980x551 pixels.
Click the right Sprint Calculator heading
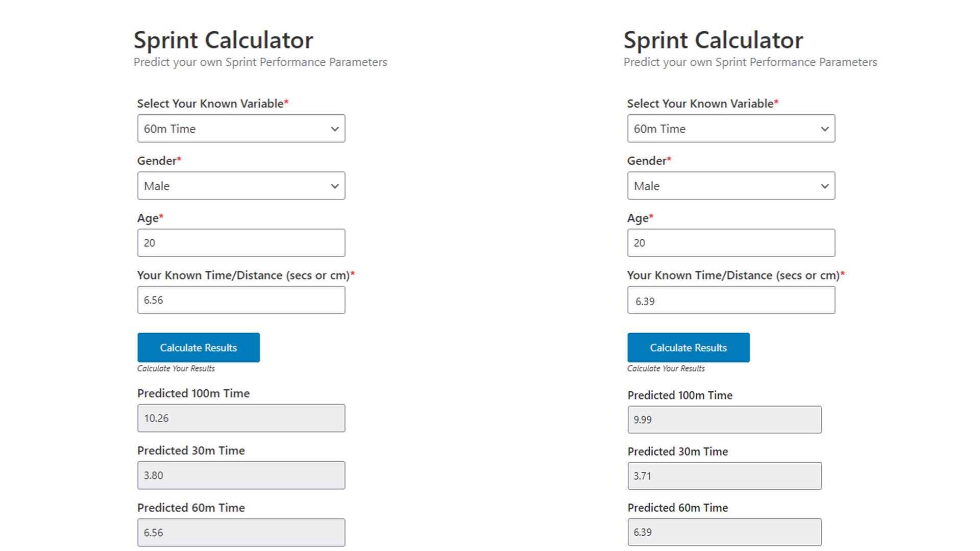[x=713, y=40]
